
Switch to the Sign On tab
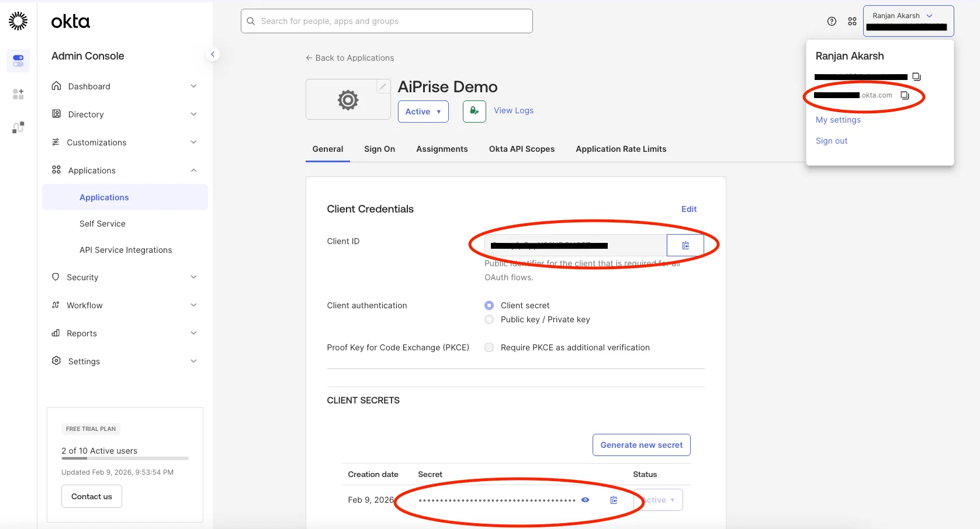tap(380, 149)
